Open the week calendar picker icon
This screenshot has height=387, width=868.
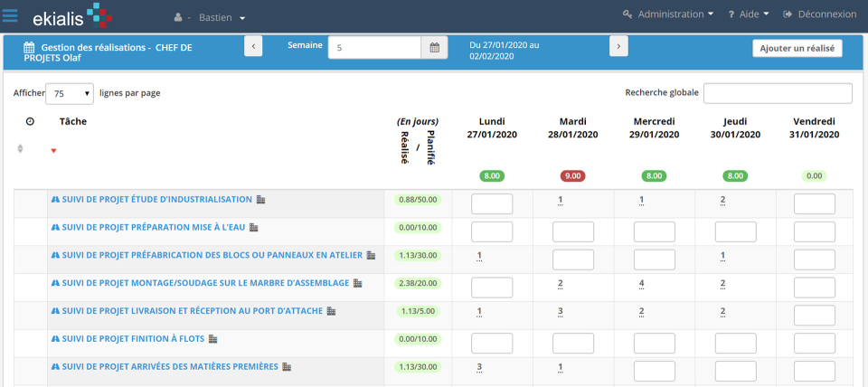(435, 48)
